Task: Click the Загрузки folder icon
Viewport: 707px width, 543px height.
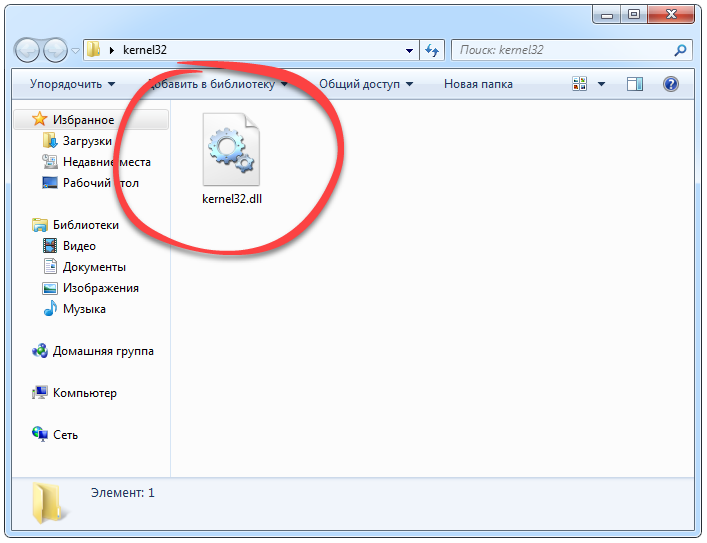Action: point(50,140)
